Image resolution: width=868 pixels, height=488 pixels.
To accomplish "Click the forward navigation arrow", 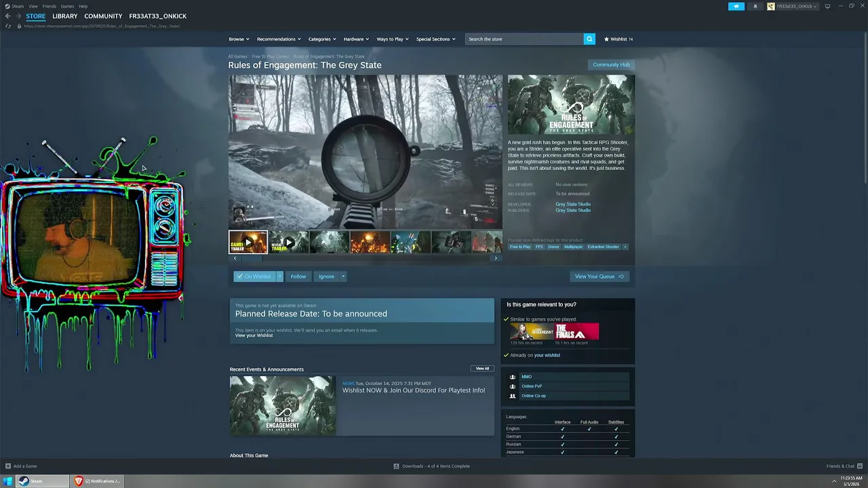I will point(18,16).
